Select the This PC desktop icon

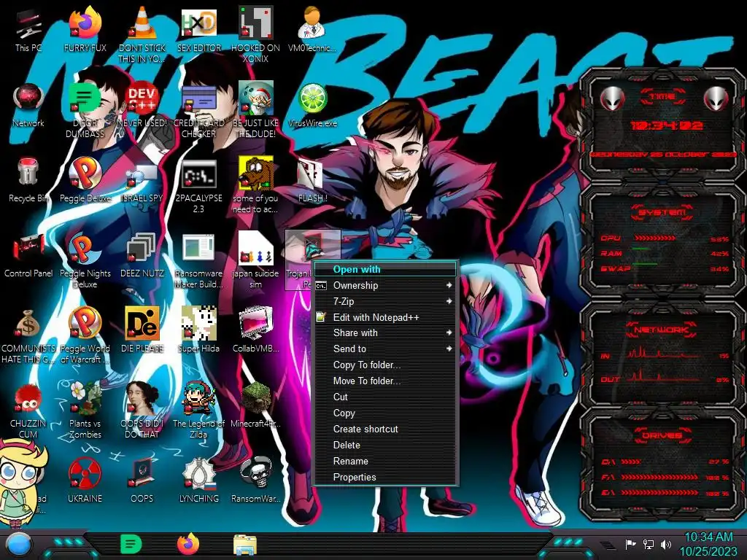coord(28,30)
